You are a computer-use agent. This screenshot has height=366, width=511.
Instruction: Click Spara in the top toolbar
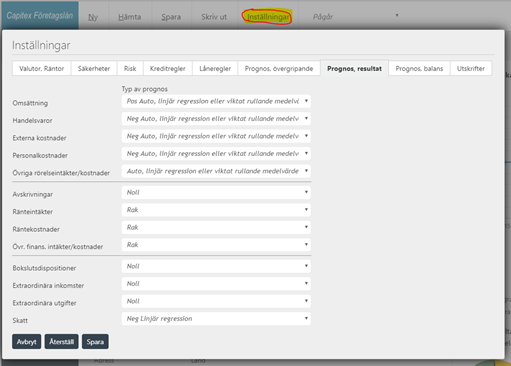pos(171,17)
